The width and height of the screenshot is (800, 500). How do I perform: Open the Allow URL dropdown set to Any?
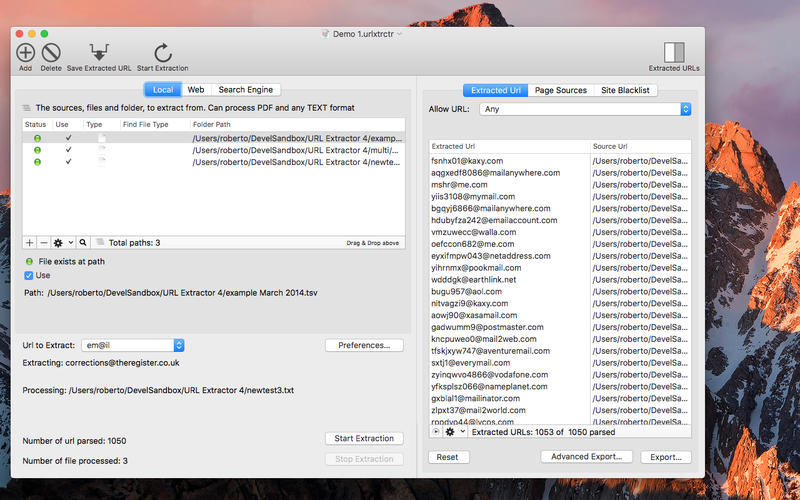(585, 109)
